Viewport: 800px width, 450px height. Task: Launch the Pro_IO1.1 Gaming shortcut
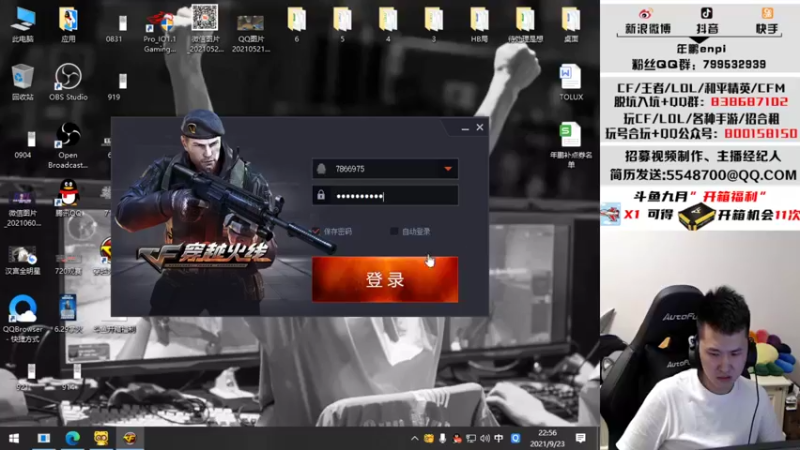160,32
